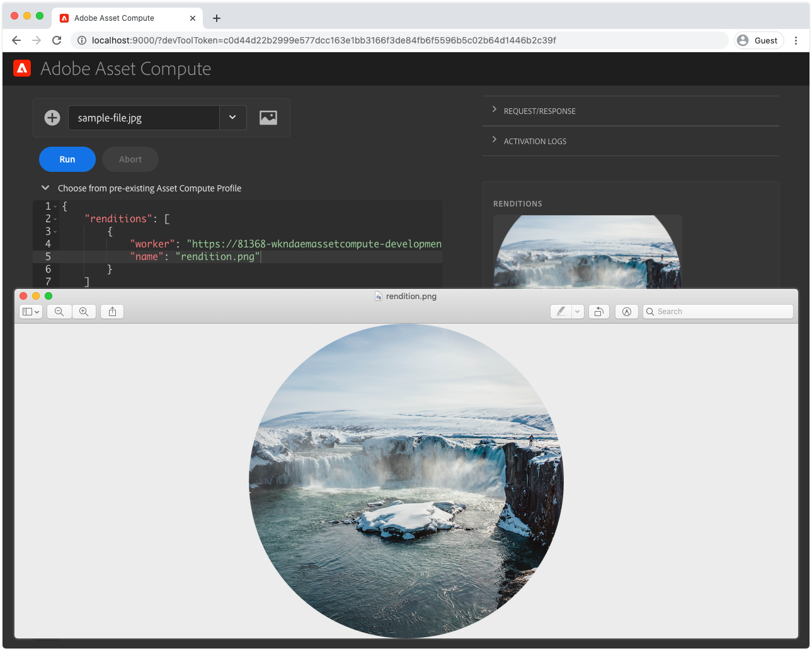Screen dimensions: 812x651
Task: Open a new browser tab
Action: pyautogui.click(x=217, y=18)
